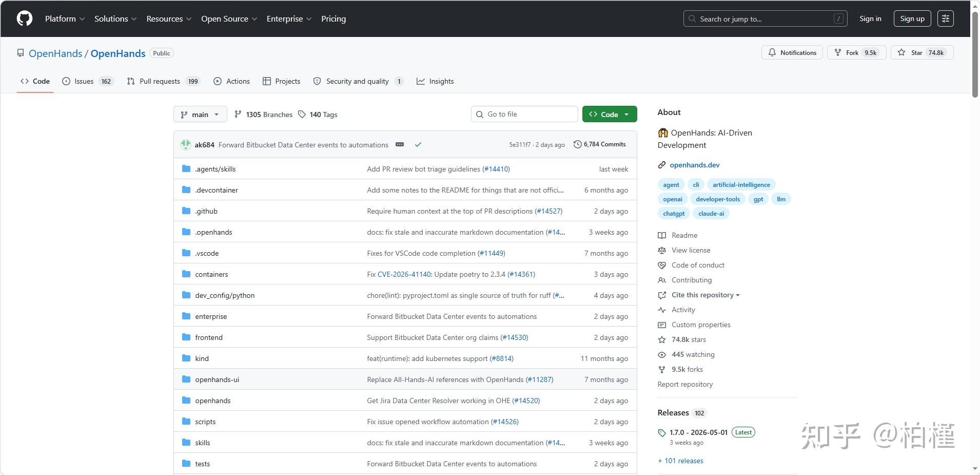Switch to the Pull requests tab
The height and width of the screenshot is (475, 980).
click(x=163, y=81)
